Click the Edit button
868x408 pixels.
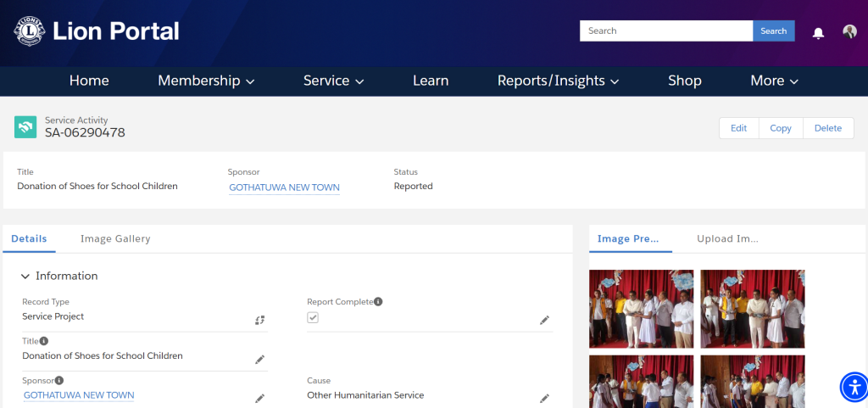(738, 128)
